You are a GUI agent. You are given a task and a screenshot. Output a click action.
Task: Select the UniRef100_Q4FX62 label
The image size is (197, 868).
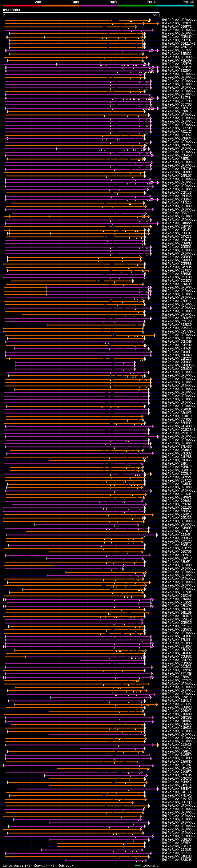(x=177, y=717)
